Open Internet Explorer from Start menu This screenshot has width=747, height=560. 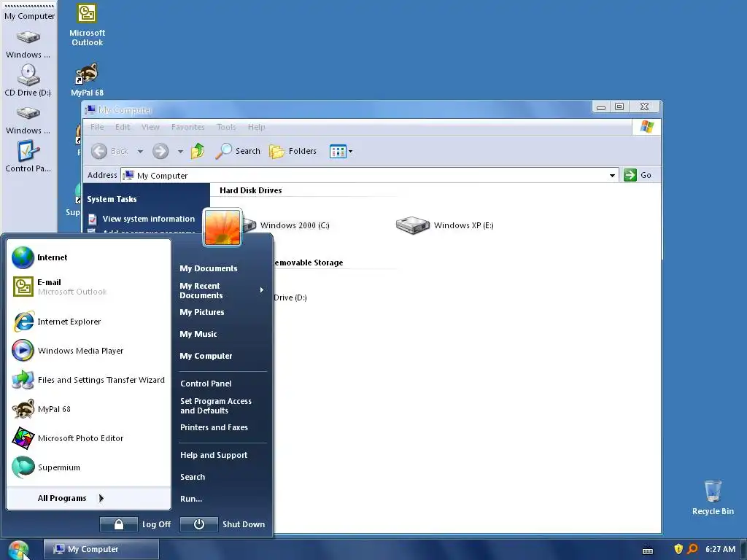[88, 322]
